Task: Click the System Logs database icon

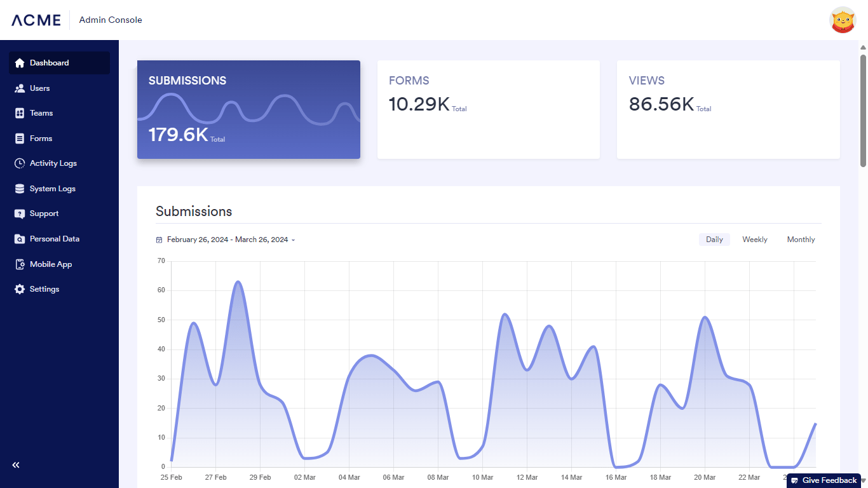Action: (20, 189)
